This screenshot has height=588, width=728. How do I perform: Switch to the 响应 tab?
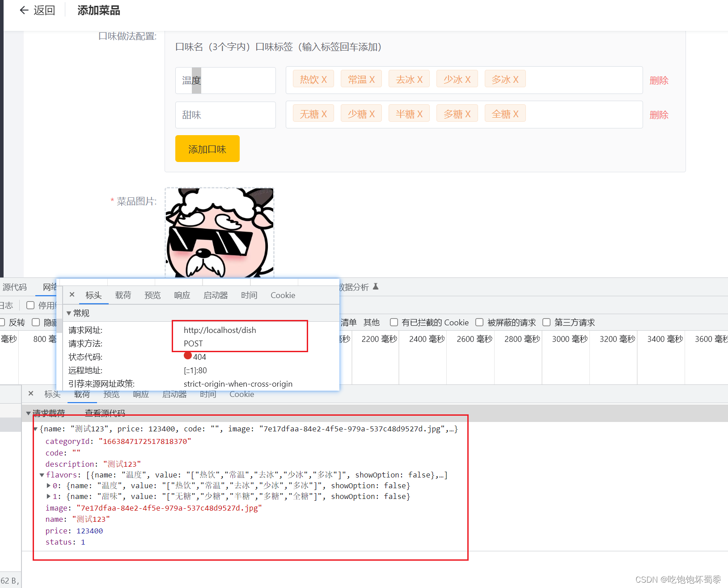pyautogui.click(x=182, y=295)
